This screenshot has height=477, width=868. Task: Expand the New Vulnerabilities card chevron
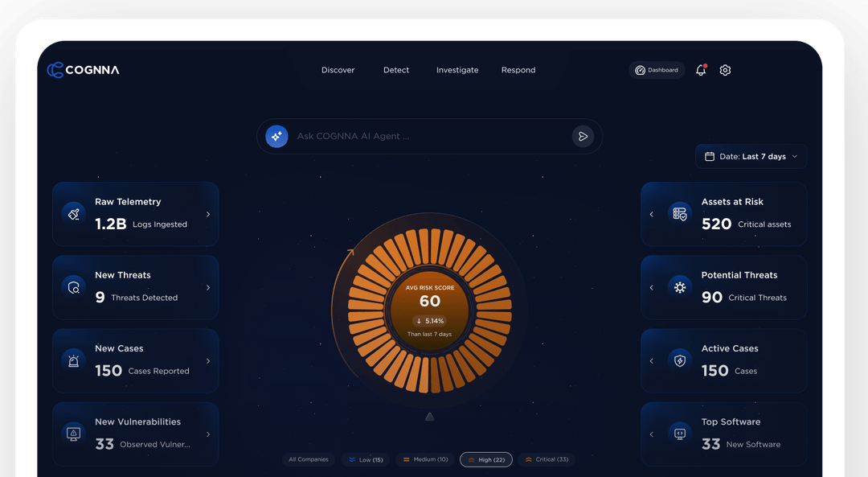point(208,434)
